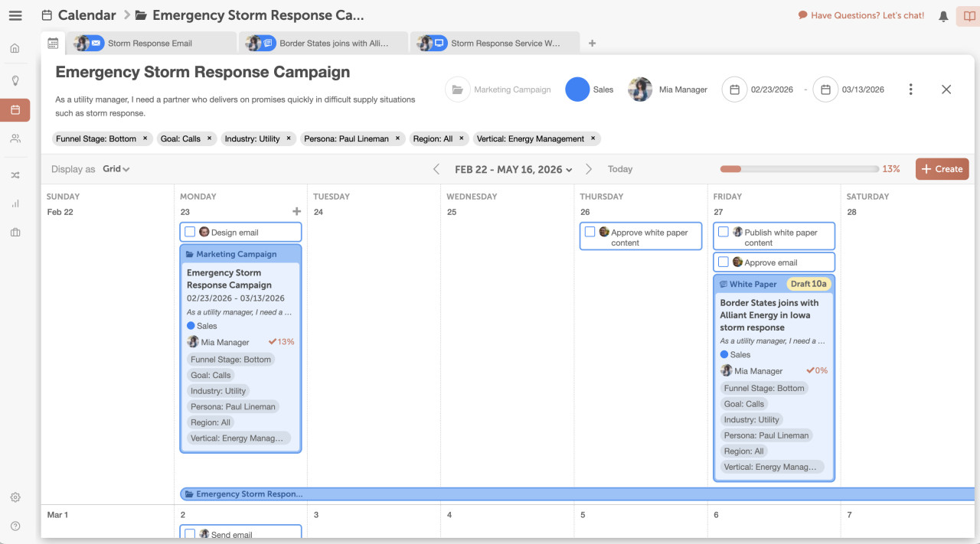
Task: Open the three-dot more options menu
Action: click(x=910, y=90)
